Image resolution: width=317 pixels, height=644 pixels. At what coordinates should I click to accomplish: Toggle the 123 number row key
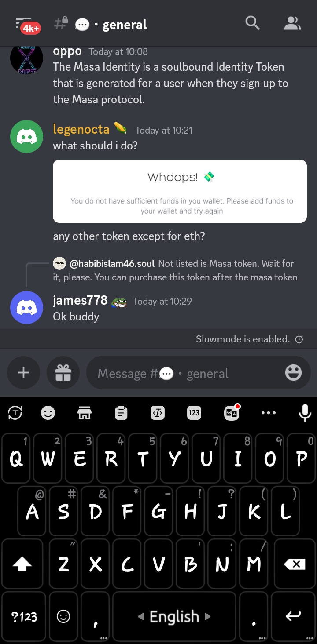[194, 413]
